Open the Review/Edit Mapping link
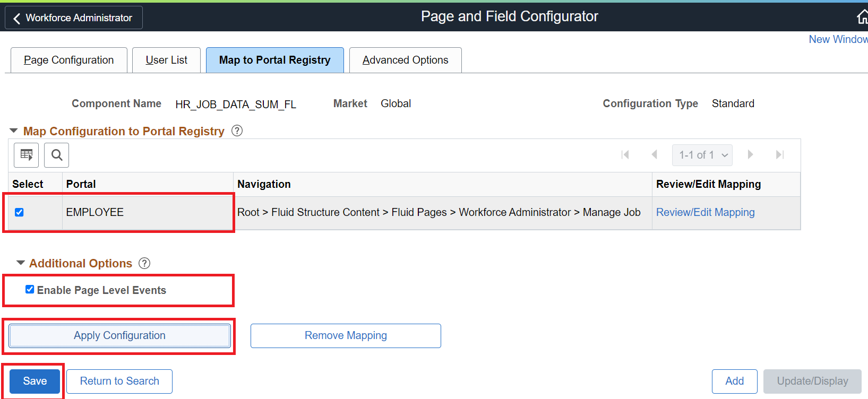 click(x=705, y=212)
